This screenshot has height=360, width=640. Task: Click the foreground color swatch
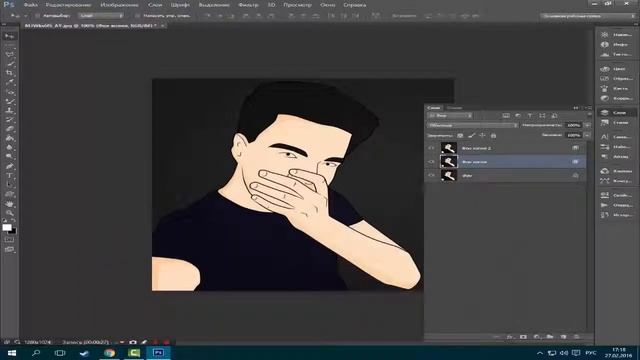[7, 227]
